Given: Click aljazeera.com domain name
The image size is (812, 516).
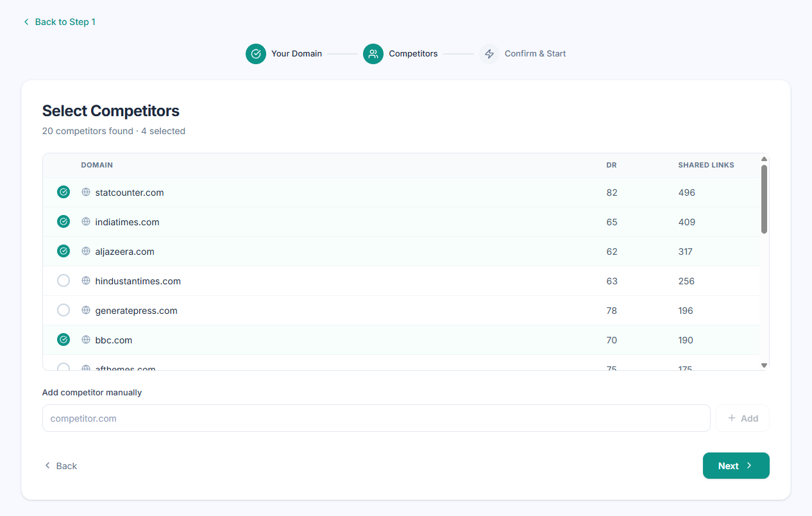Looking at the screenshot, I should (124, 252).
